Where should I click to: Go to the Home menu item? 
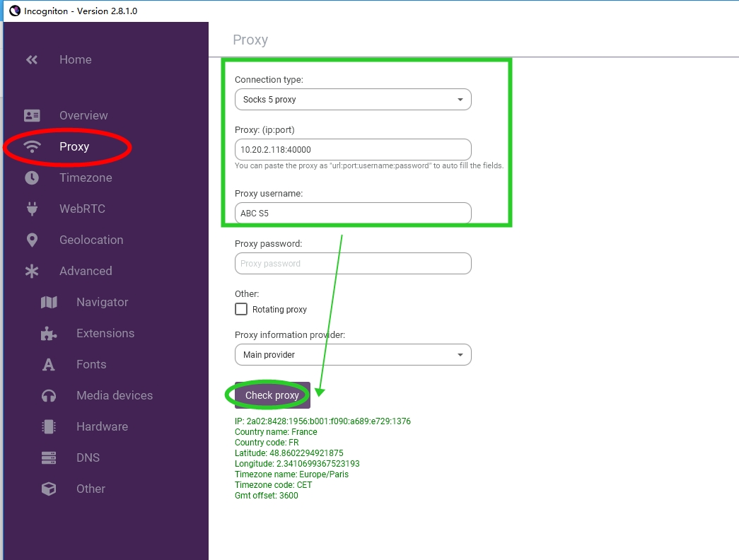click(75, 60)
